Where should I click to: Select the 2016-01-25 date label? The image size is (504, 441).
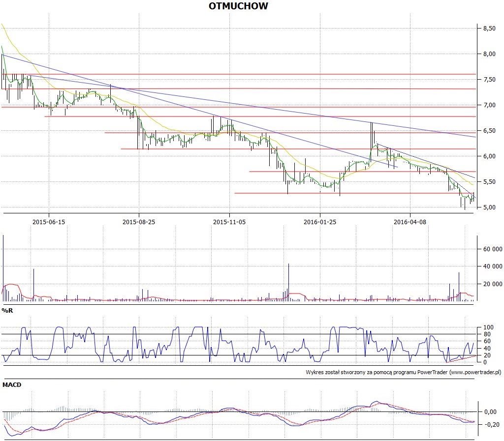(x=320, y=222)
